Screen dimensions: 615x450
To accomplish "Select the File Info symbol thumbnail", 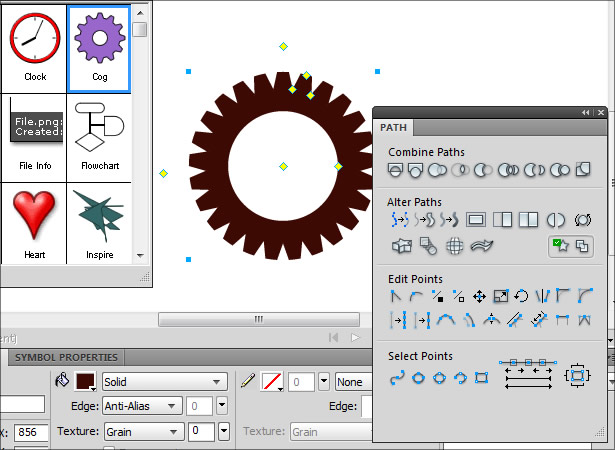I will [x=34, y=138].
